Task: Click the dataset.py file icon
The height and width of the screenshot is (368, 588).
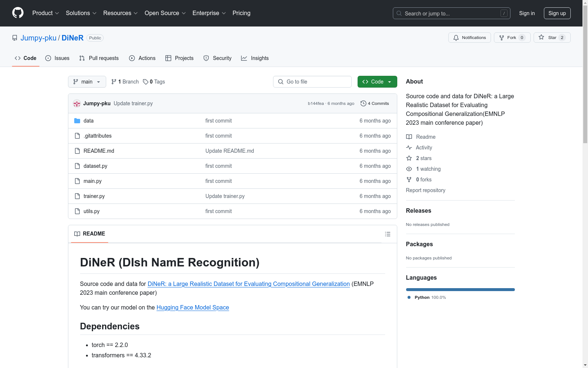Action: point(77,166)
